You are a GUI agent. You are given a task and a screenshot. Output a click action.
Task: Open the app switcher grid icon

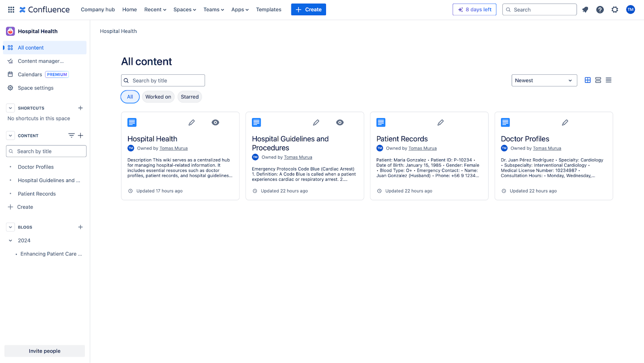(11, 10)
